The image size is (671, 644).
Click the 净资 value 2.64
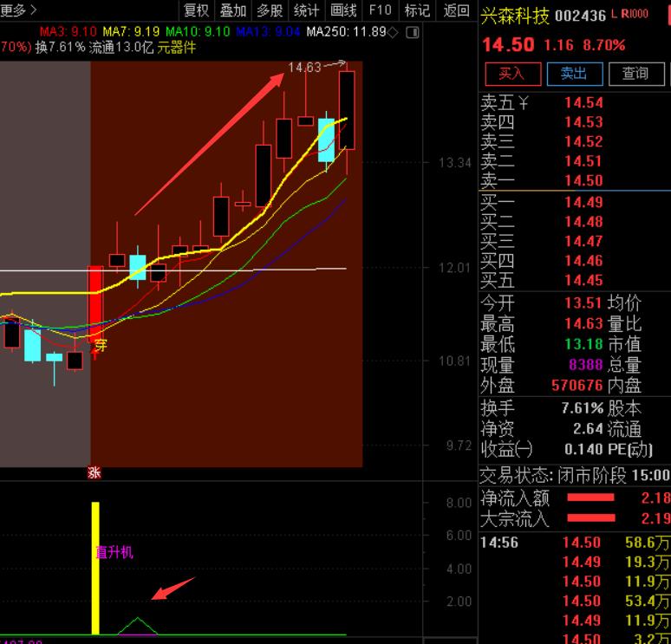click(x=588, y=429)
